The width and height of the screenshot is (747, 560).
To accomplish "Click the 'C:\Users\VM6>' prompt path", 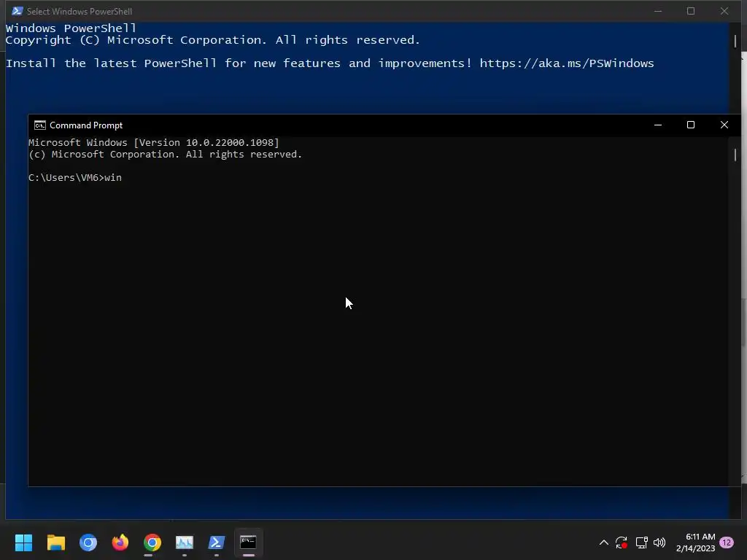I will click(66, 178).
